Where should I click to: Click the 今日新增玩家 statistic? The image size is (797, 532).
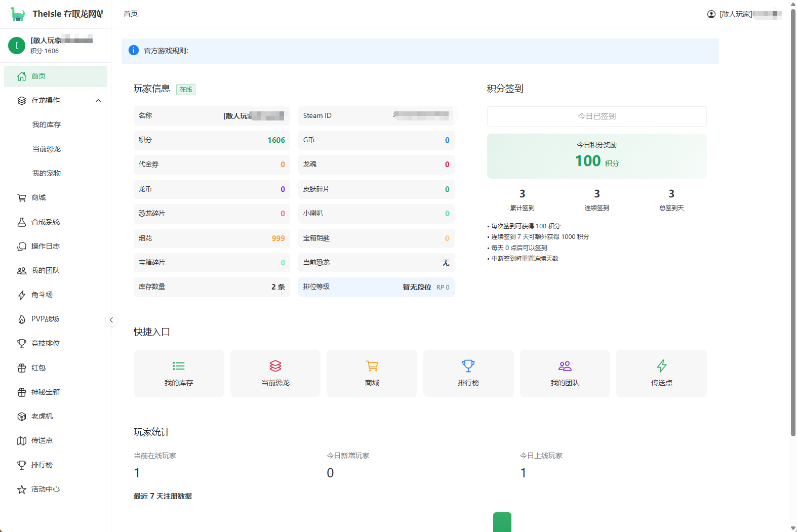(x=348, y=466)
